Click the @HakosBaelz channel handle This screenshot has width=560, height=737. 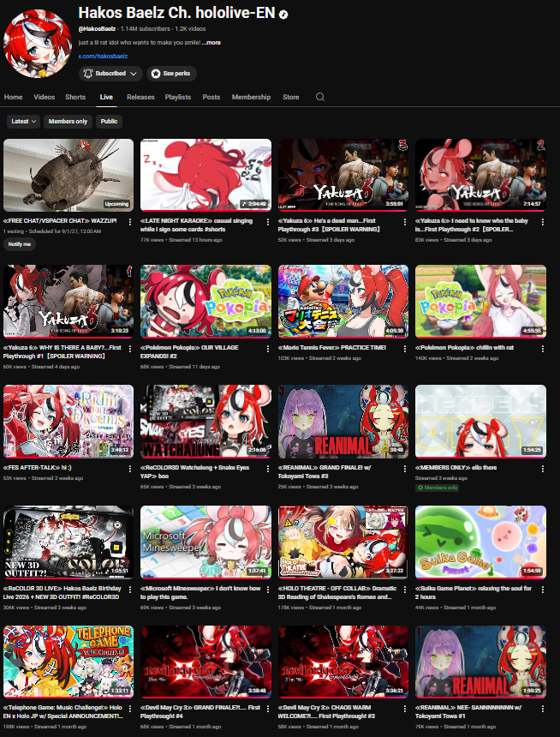[x=97, y=28]
